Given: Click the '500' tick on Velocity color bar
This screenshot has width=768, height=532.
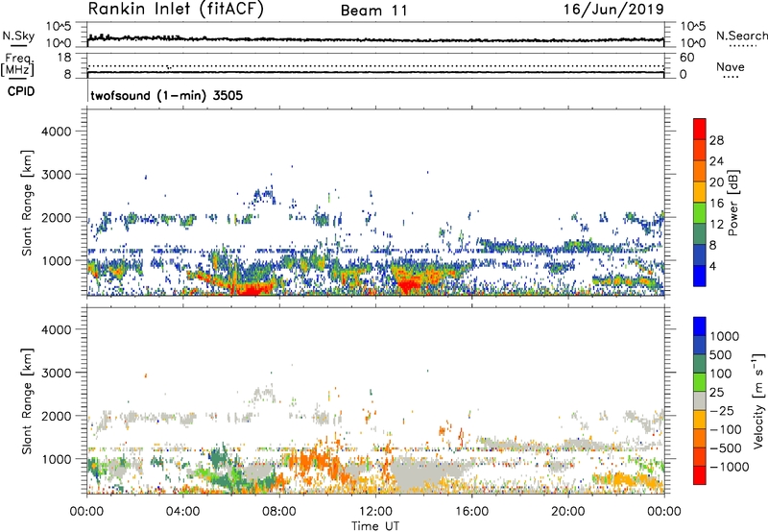Looking at the screenshot, I should (722, 355).
